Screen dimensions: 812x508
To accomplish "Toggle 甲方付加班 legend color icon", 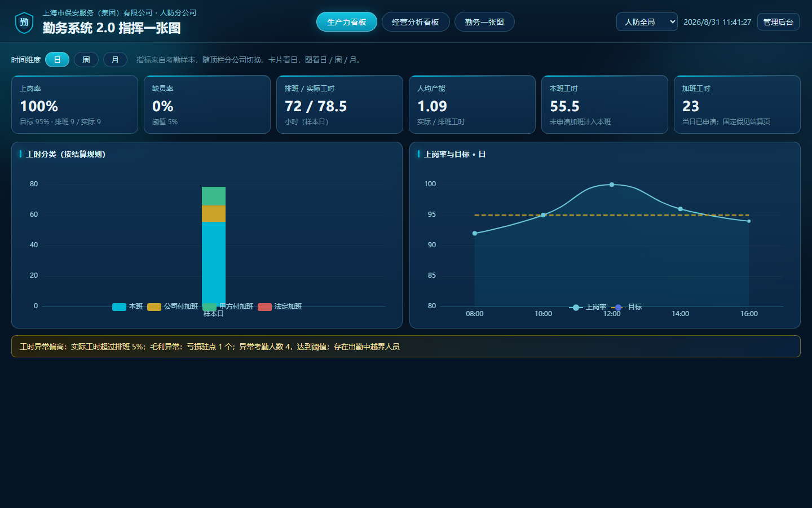I will point(209,307).
